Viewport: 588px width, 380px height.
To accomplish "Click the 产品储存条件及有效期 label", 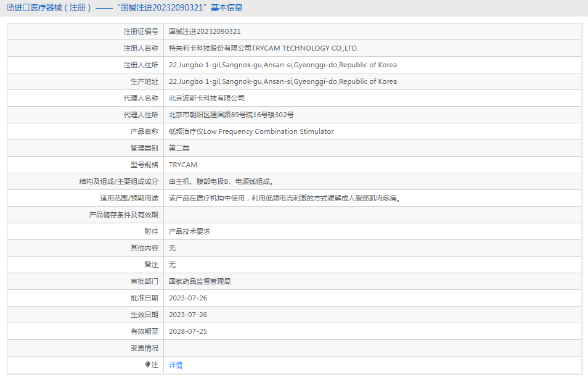I will pos(124,215).
